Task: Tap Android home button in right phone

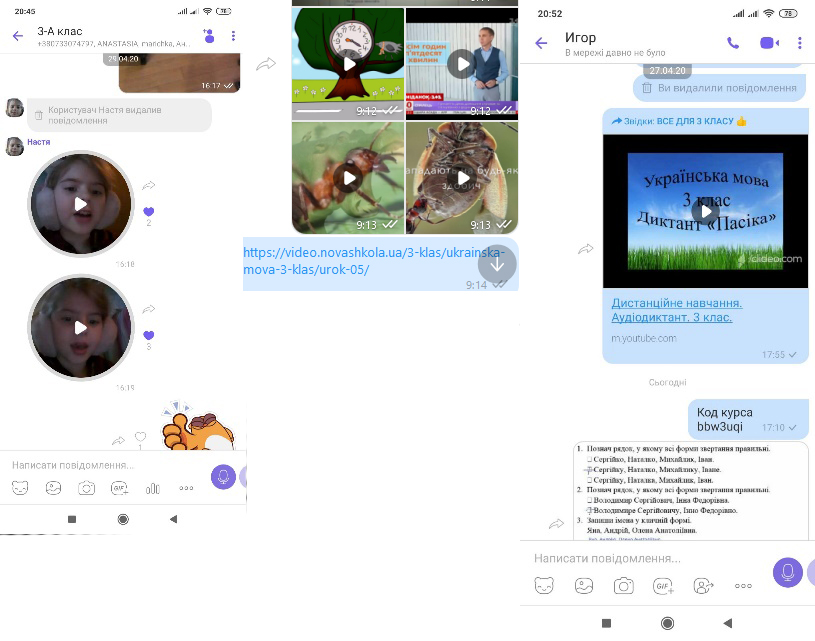Action: (667, 623)
